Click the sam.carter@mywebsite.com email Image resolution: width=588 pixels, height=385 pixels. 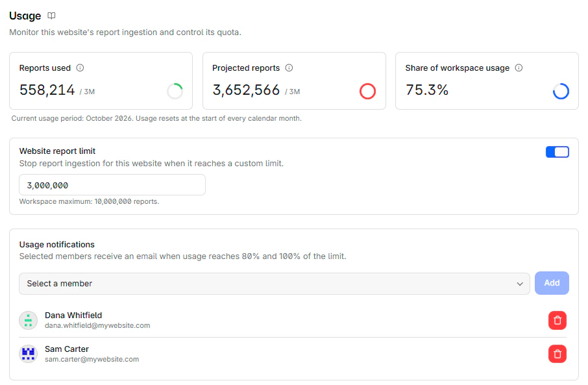coord(92,360)
